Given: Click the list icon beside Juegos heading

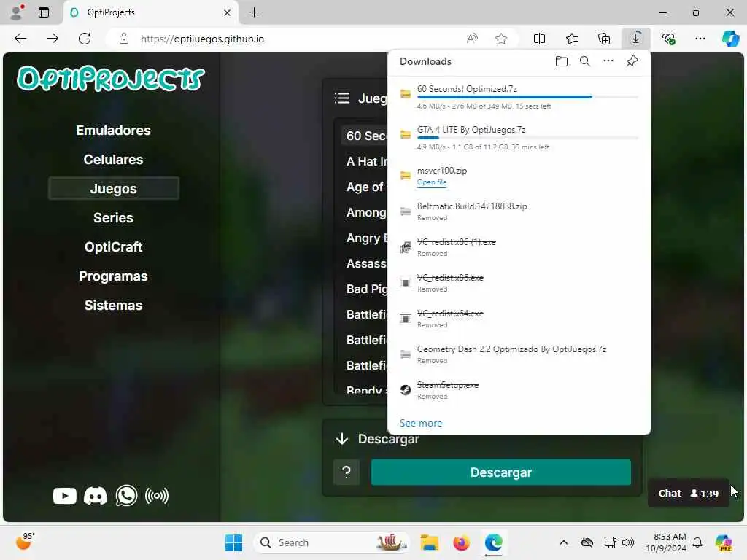Looking at the screenshot, I should pos(342,98).
